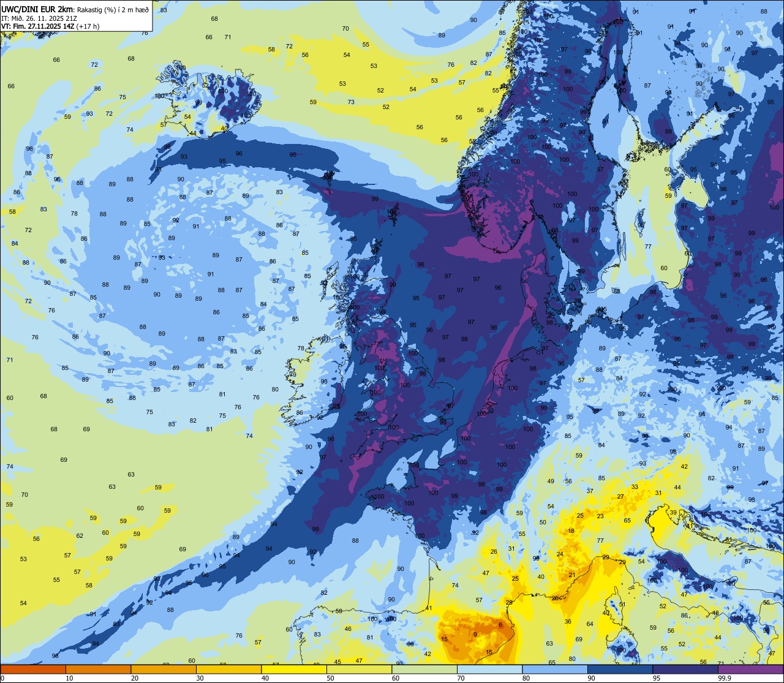Click the map value '21' near the coast

click(571, 575)
